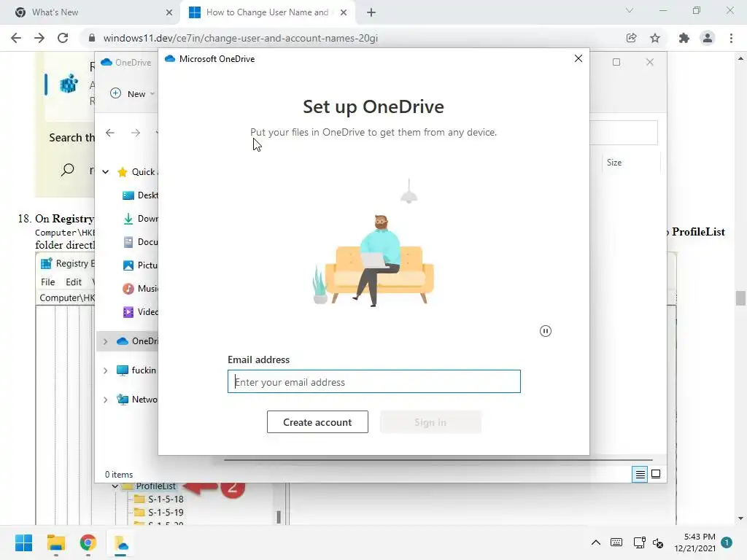Open OneDrive folder app in taskbar
The height and width of the screenshot is (560, 747).
(120, 542)
